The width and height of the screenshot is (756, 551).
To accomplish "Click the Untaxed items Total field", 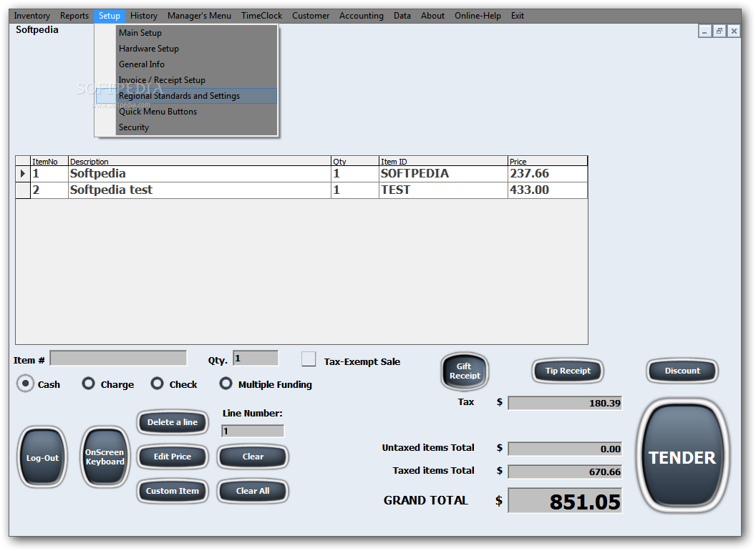I will [x=565, y=449].
